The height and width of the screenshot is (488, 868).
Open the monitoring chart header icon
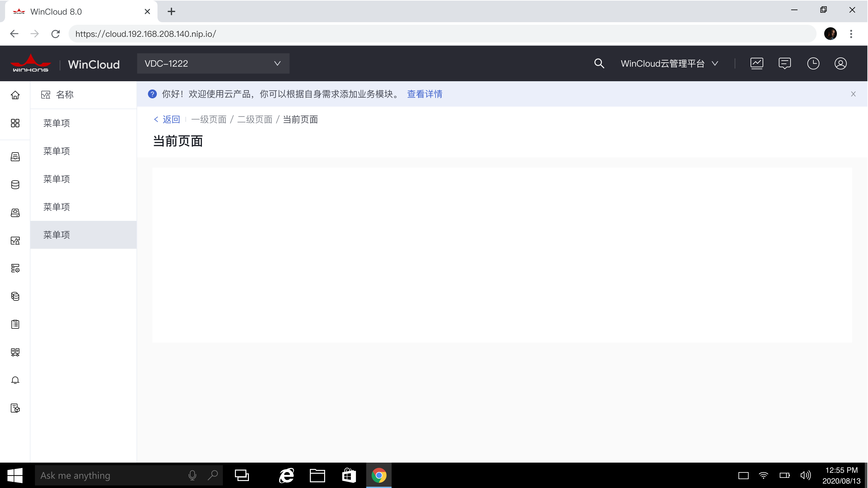click(x=757, y=64)
